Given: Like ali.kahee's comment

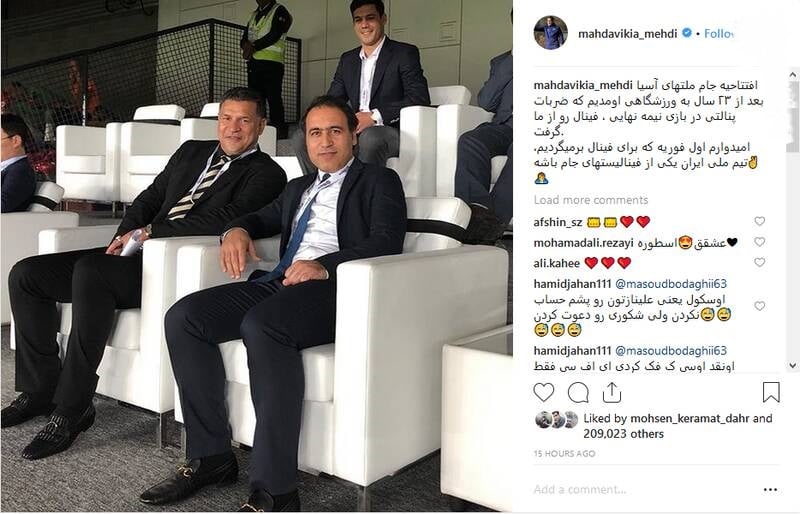Looking at the screenshot, I should (x=760, y=262).
